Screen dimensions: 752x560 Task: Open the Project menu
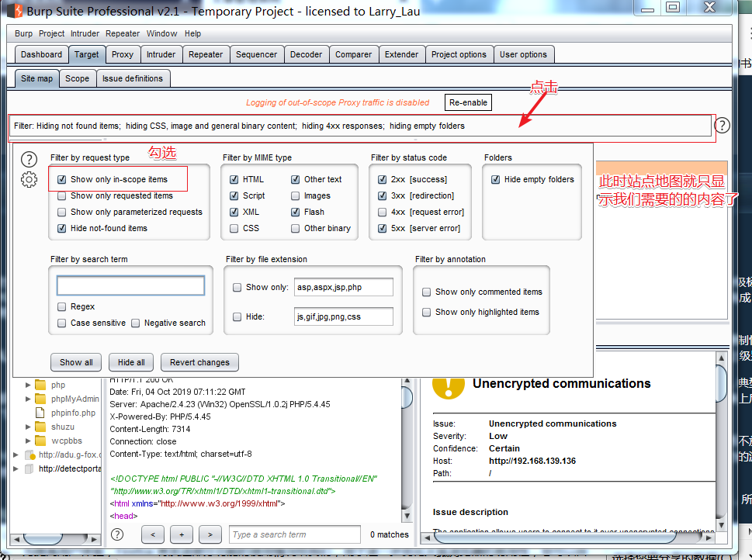[51, 33]
